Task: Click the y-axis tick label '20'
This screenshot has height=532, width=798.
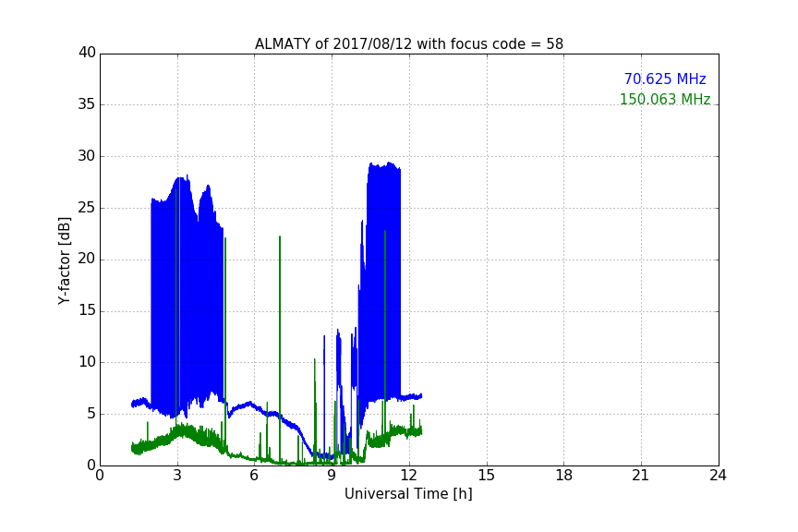Action: coord(87,260)
